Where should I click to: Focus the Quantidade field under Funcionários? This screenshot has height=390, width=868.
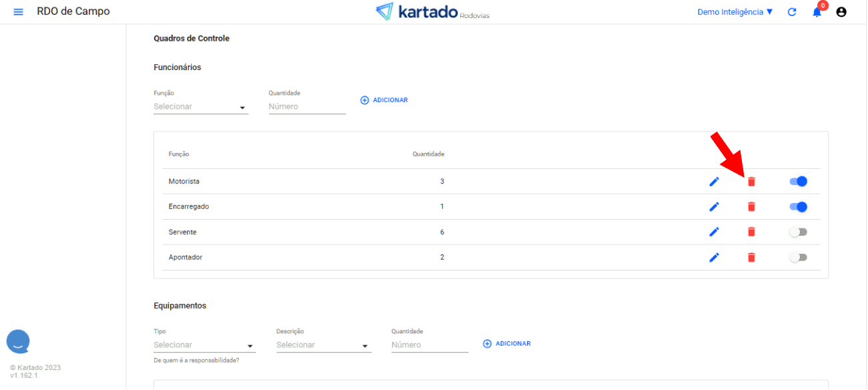(307, 107)
